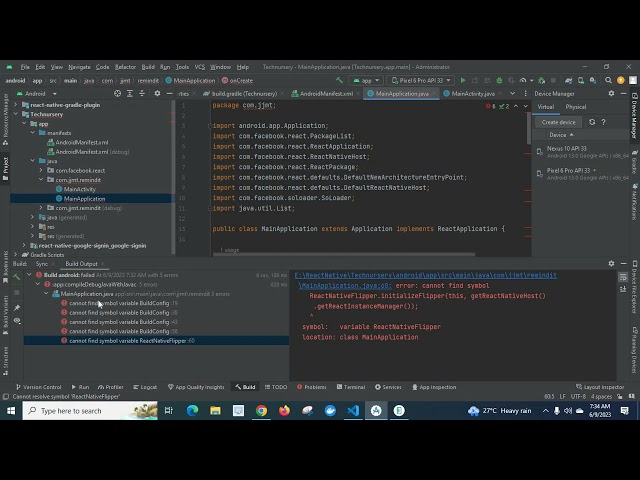Image resolution: width=640 pixels, height=480 pixels.
Task: Toggle Build panel eye view filter
Action: pyautogui.click(x=17, y=321)
